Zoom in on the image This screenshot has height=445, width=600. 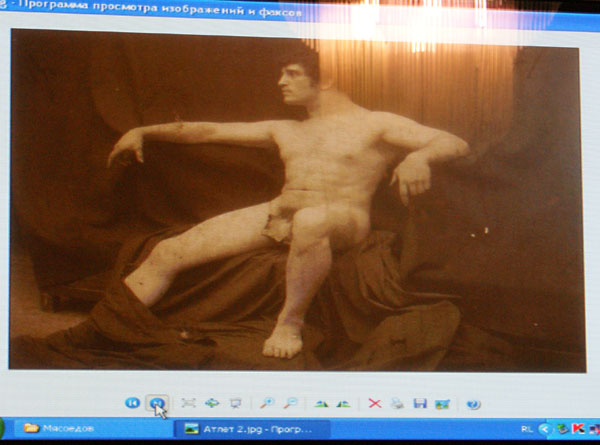pos(267,403)
